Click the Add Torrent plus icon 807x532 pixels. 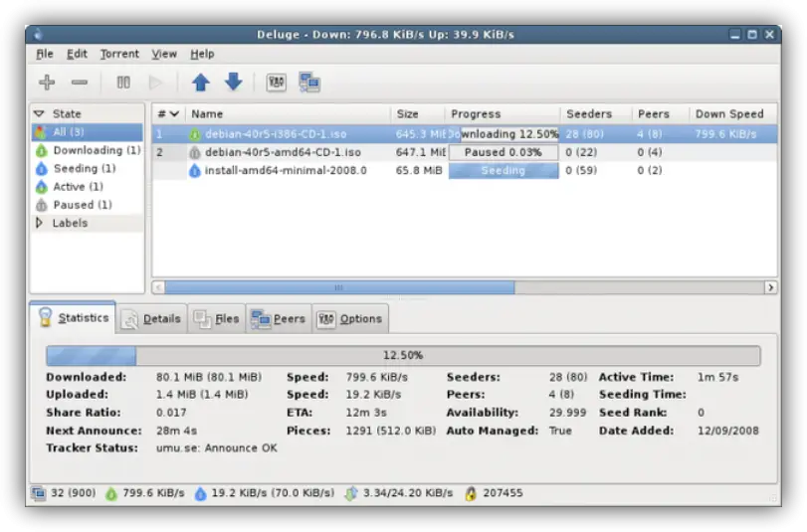pos(47,83)
